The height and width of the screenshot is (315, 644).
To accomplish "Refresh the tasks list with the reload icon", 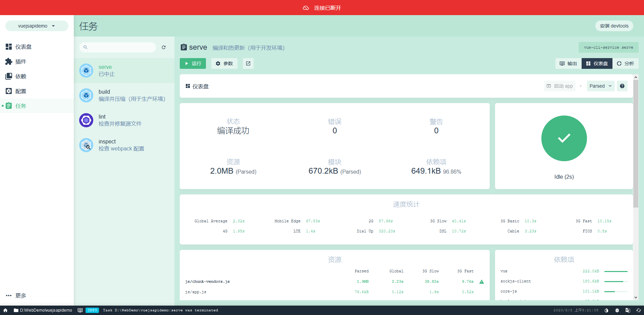I will coord(164,47).
